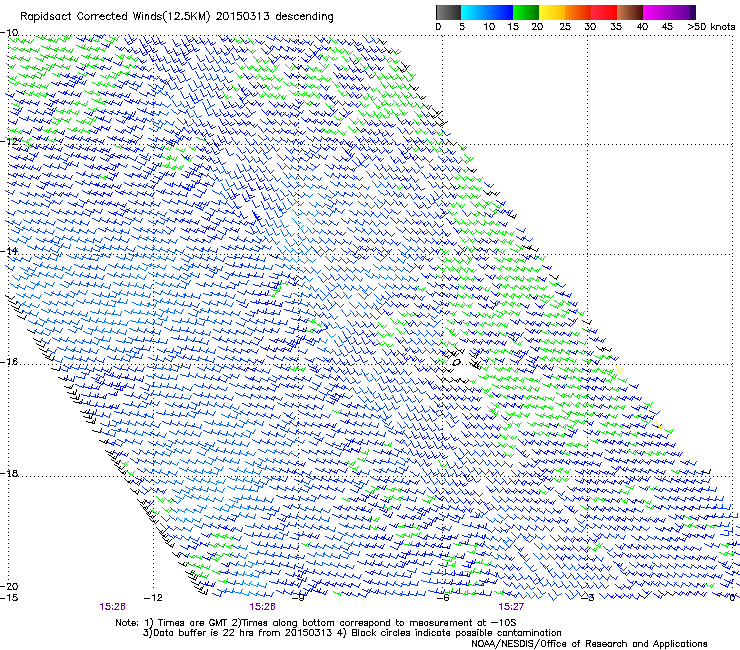740x650 pixels.
Task: Click the gray 0-5 knots legend swatch
Action: coord(448,12)
